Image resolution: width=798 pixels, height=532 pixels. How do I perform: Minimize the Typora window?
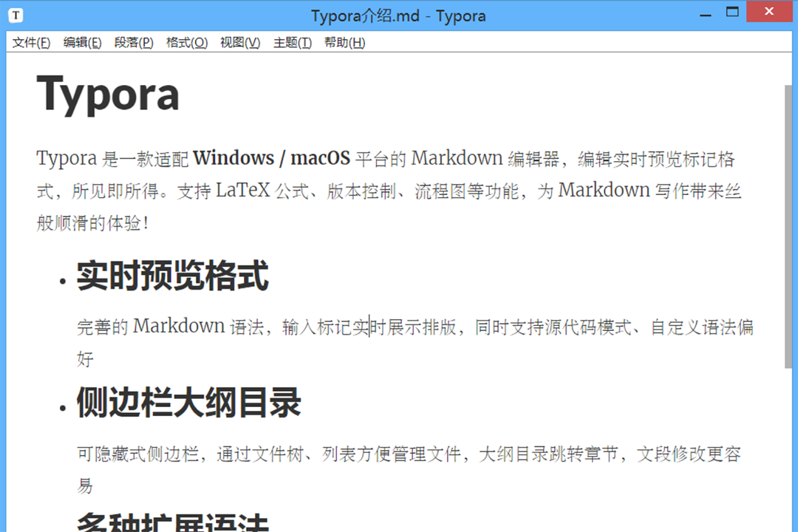706,13
